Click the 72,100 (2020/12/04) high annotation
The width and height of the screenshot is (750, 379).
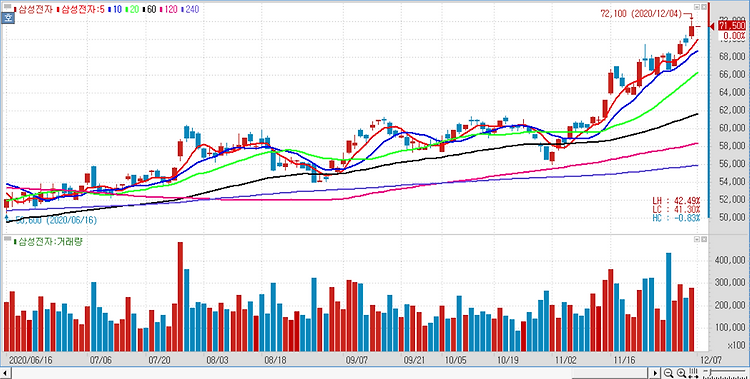point(640,14)
